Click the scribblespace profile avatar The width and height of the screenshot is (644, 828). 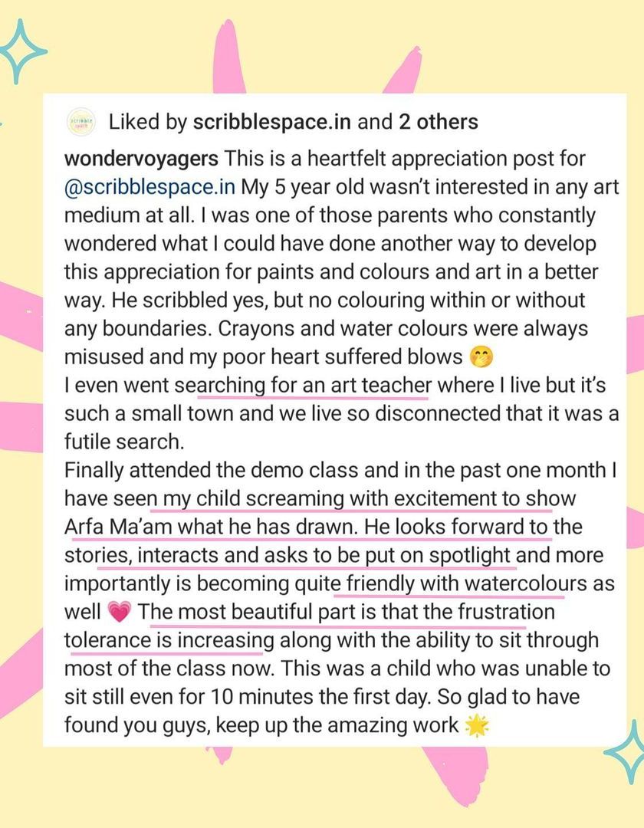(80, 123)
